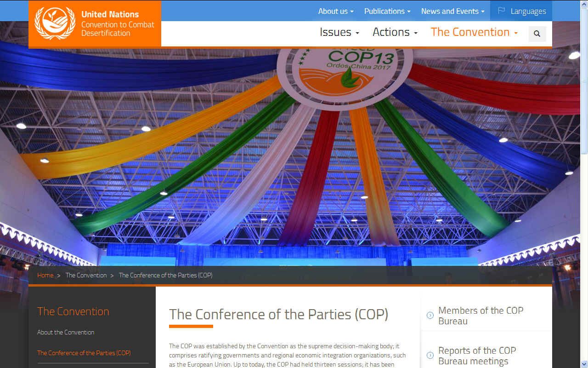Open About the Convention in sidebar
The width and height of the screenshot is (588, 368).
point(66,332)
